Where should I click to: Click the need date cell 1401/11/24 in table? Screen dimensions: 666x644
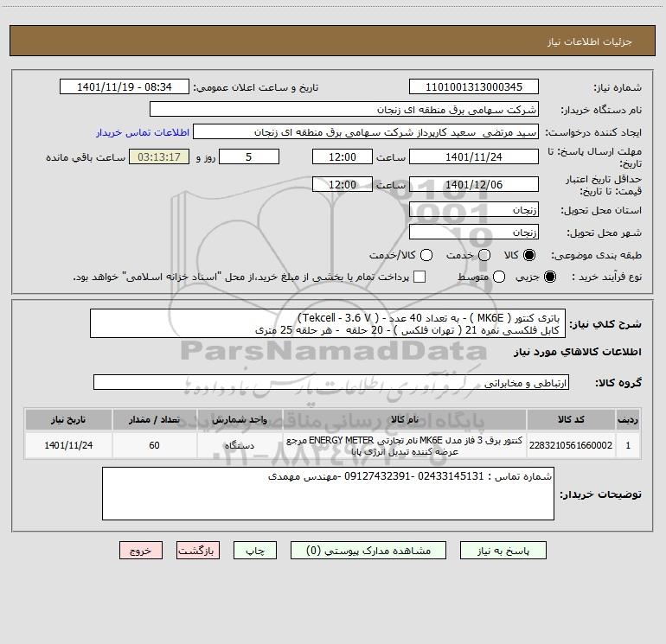68,445
